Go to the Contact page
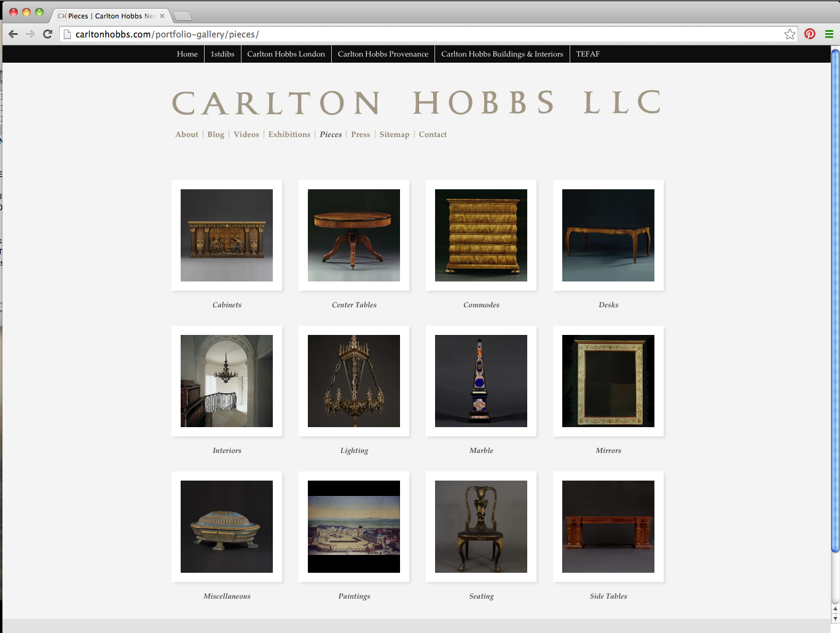Screen dimensions: 840x633 pos(433,135)
